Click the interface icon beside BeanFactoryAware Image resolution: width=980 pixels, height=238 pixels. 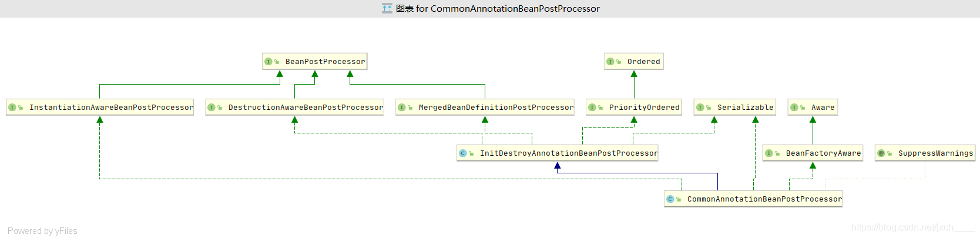(769, 153)
